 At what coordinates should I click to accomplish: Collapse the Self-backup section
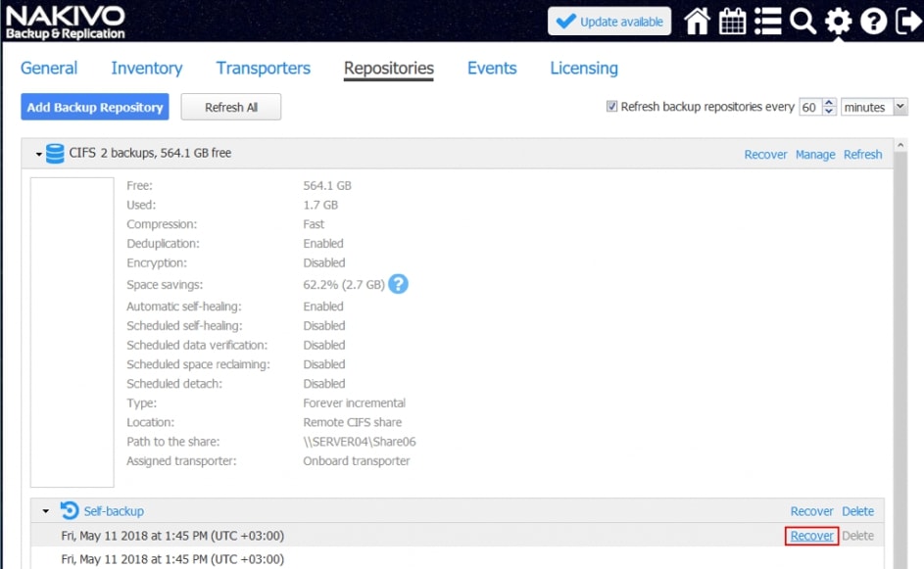coord(45,511)
